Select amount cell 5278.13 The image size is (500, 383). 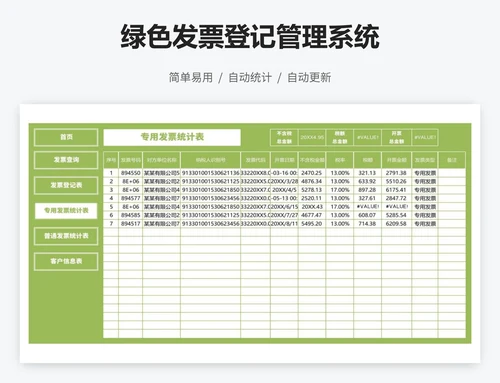[312, 190]
